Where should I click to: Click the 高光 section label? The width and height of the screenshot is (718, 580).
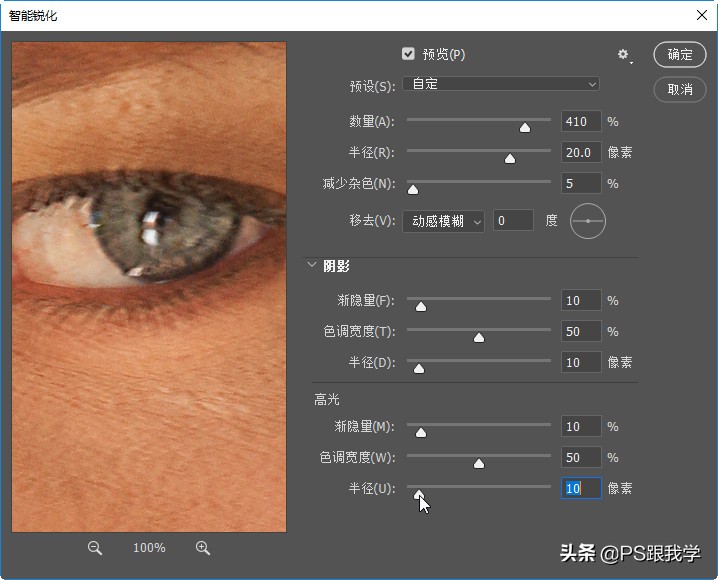(x=326, y=400)
